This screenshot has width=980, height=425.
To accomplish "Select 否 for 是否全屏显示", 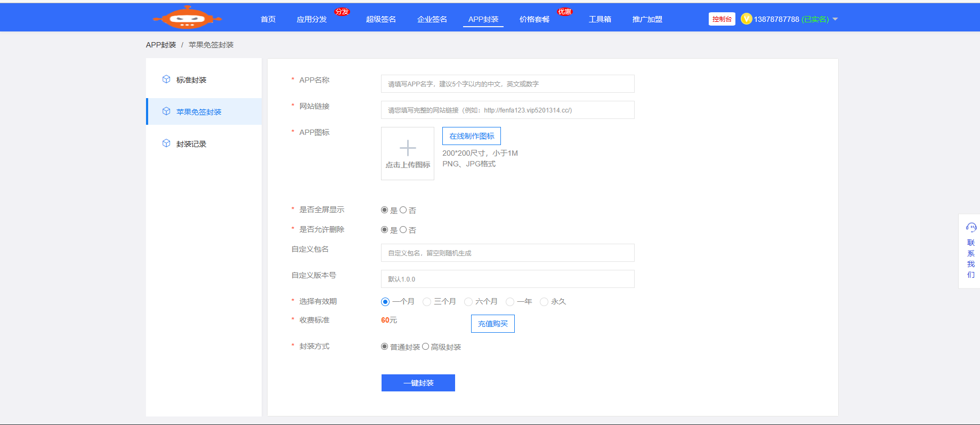I will [403, 210].
